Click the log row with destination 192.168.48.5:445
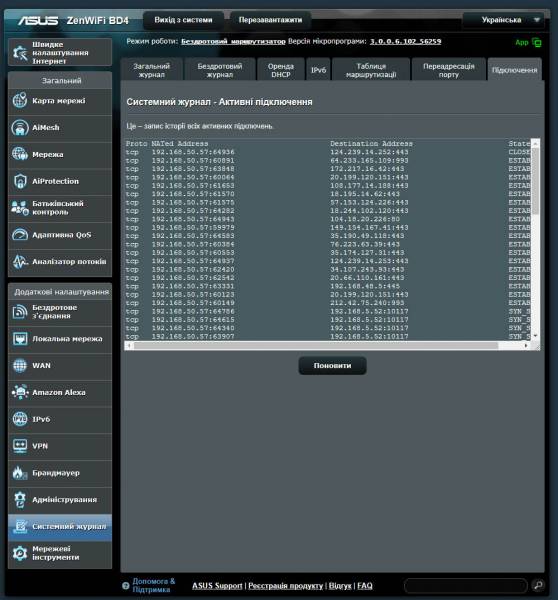The image size is (558, 600). pos(328,286)
